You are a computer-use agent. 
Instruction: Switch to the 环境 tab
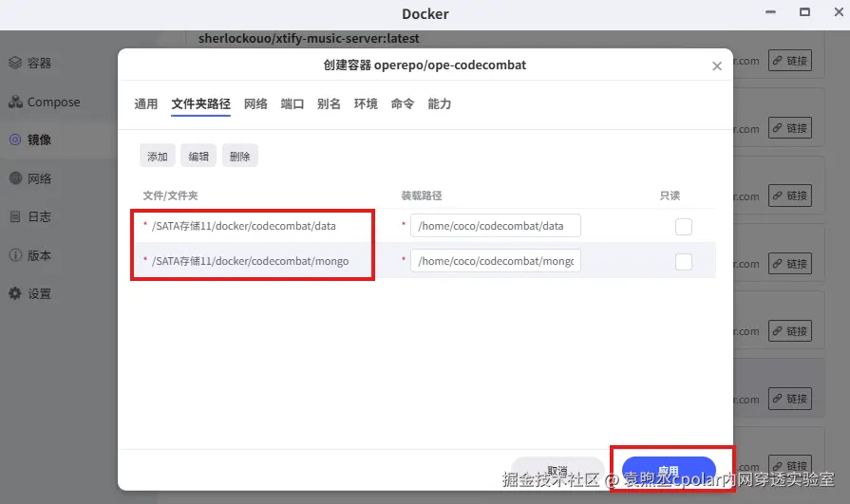pos(366,103)
